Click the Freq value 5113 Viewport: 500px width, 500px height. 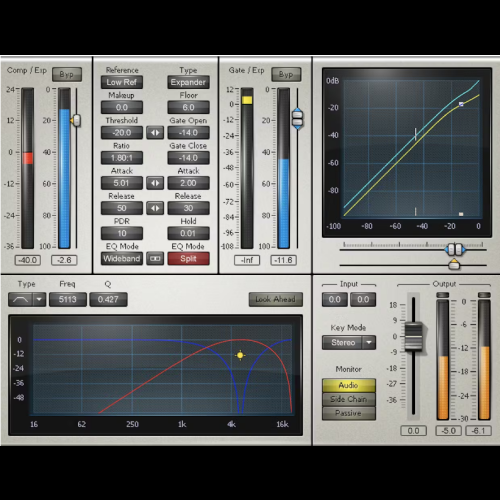pyautogui.click(x=68, y=299)
